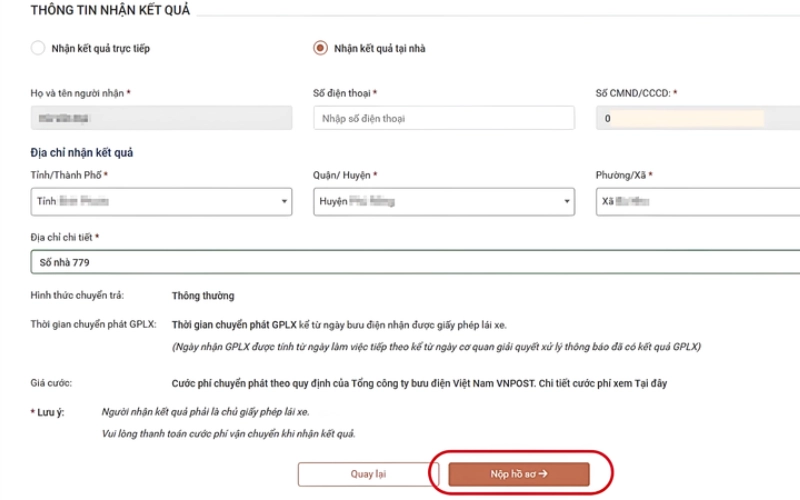
Task: Click the "Họ và tên người nhận" label
Action: point(78,93)
